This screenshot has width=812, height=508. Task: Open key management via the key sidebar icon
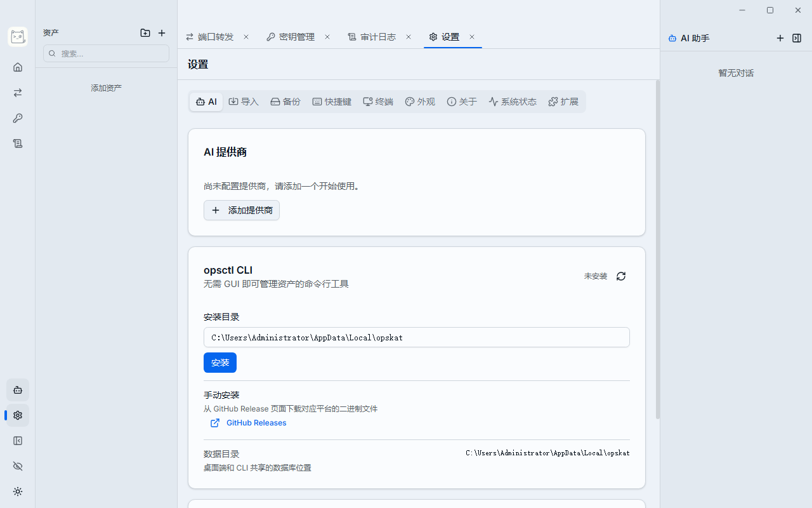pos(17,118)
